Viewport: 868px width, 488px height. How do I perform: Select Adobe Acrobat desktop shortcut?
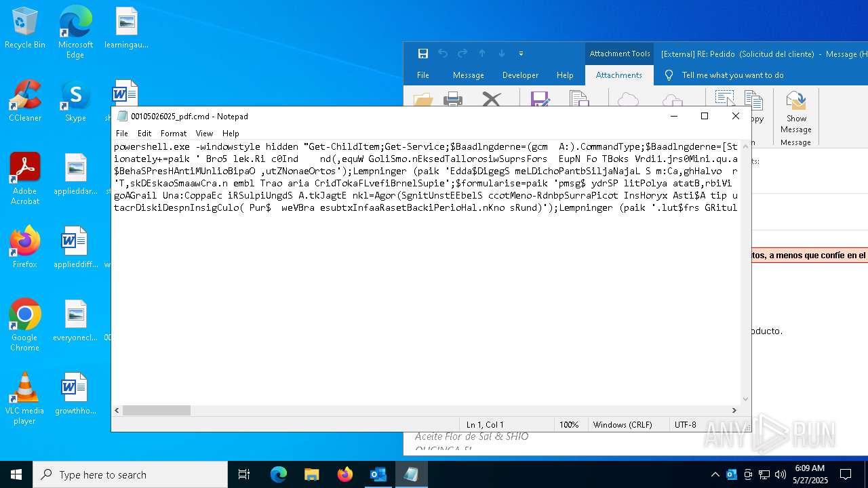pyautogui.click(x=25, y=178)
